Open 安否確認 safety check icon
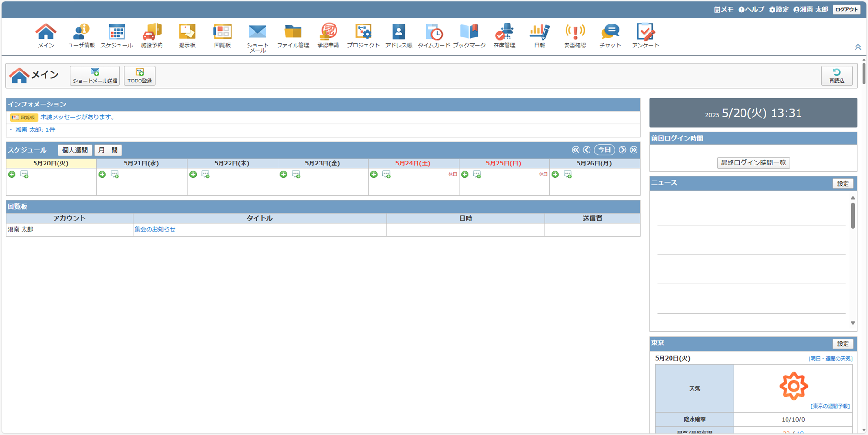This screenshot has width=868, height=435. click(x=575, y=36)
